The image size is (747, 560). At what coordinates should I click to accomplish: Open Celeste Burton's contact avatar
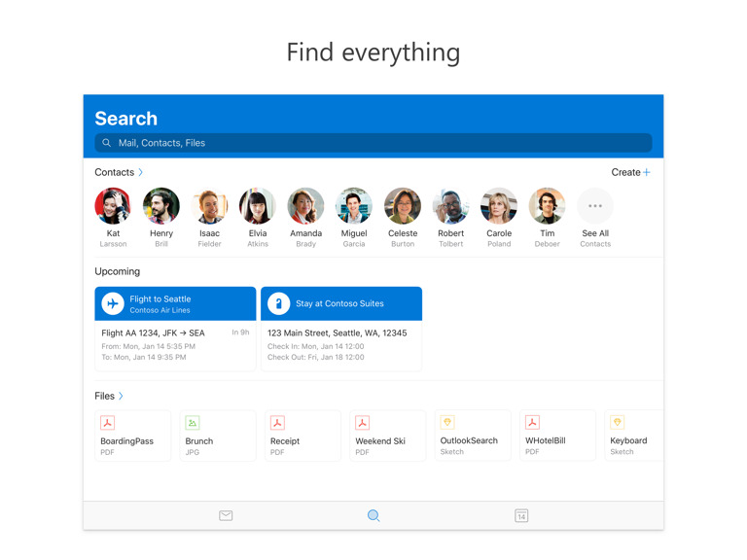point(403,206)
